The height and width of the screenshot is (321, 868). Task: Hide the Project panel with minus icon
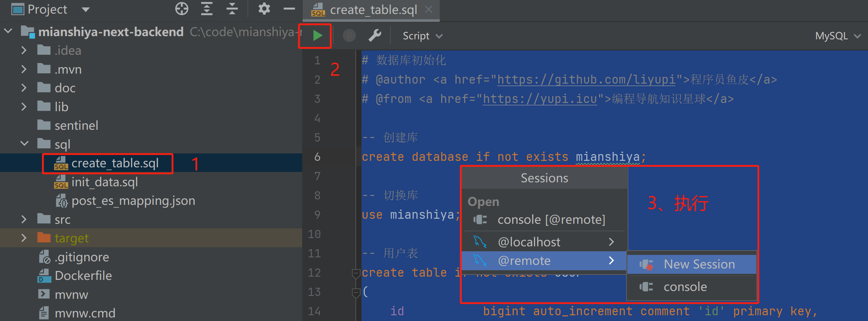289,9
